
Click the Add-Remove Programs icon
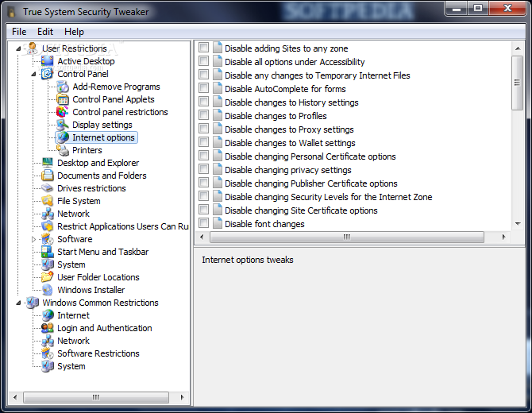point(63,87)
